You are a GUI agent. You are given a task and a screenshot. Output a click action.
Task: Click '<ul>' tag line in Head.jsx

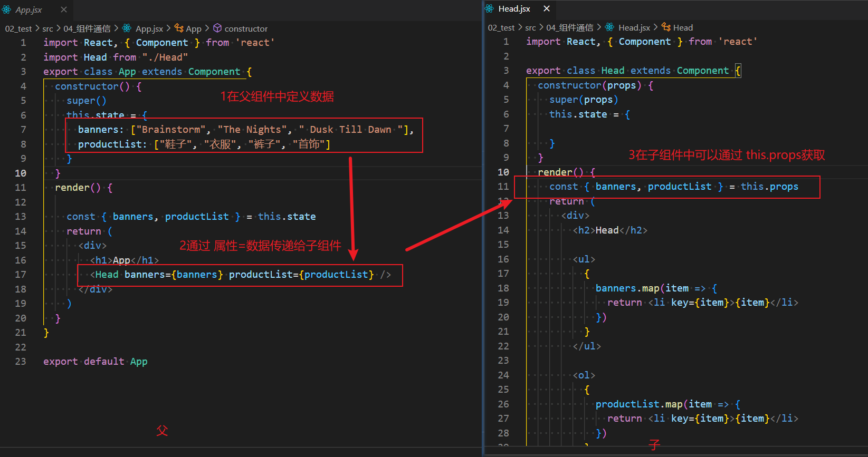coord(584,259)
